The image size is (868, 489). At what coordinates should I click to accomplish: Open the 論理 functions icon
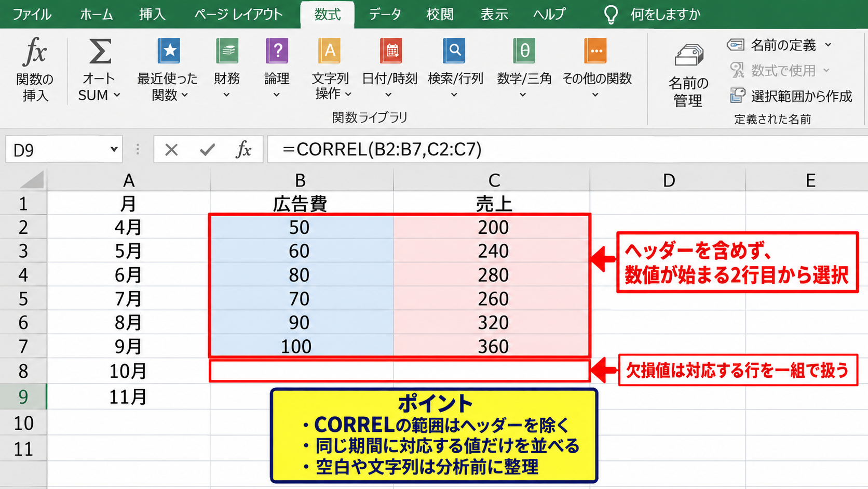point(277,51)
